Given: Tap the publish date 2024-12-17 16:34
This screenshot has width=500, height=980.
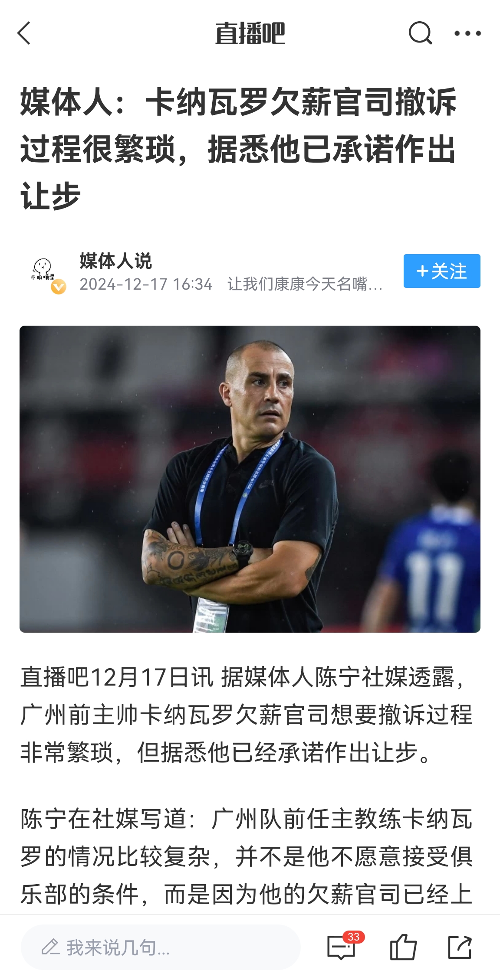Looking at the screenshot, I should point(146,284).
